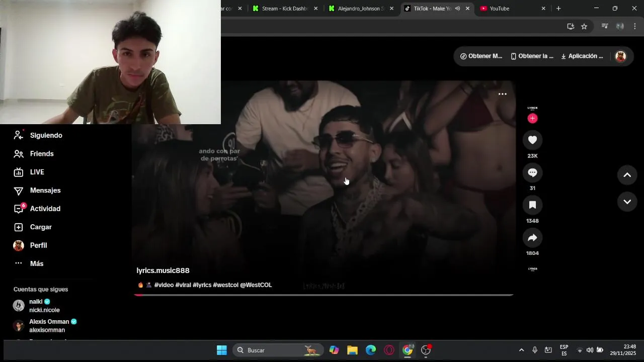
Task: Open the video's three-dot options menu
Action: (502, 94)
